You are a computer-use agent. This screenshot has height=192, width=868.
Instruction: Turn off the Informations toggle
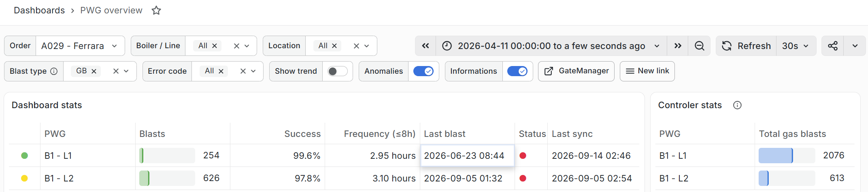(x=517, y=71)
